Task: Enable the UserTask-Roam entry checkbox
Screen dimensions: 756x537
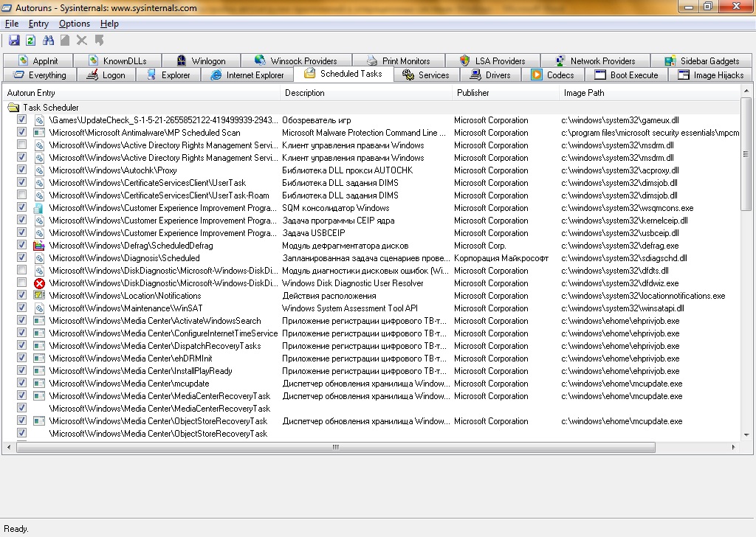Action: pos(21,195)
